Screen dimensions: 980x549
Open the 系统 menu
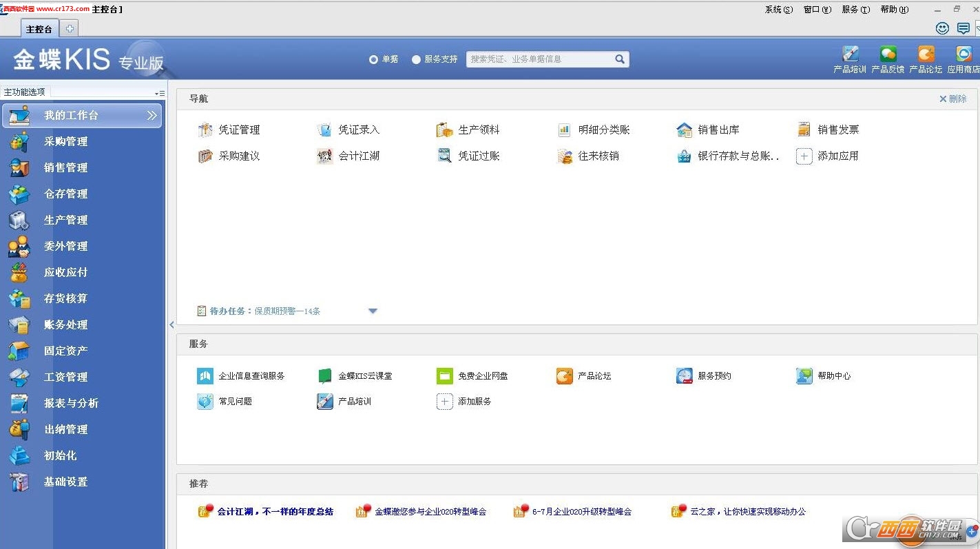click(778, 10)
